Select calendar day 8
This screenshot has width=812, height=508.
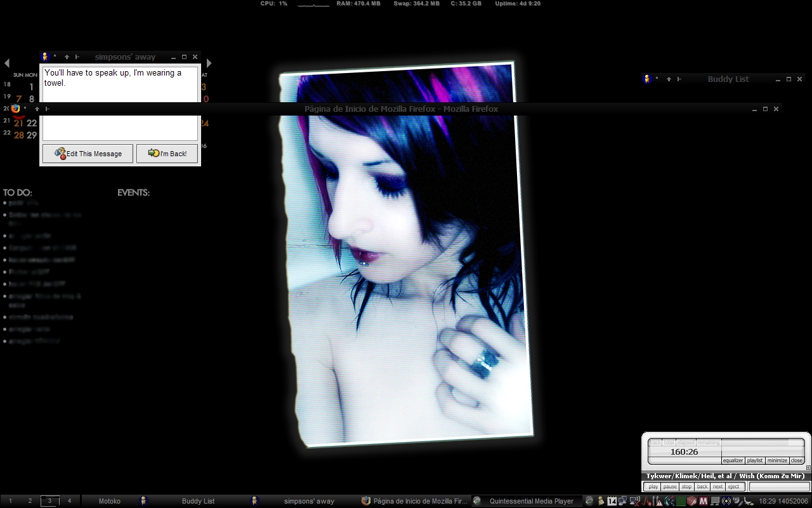tap(32, 99)
